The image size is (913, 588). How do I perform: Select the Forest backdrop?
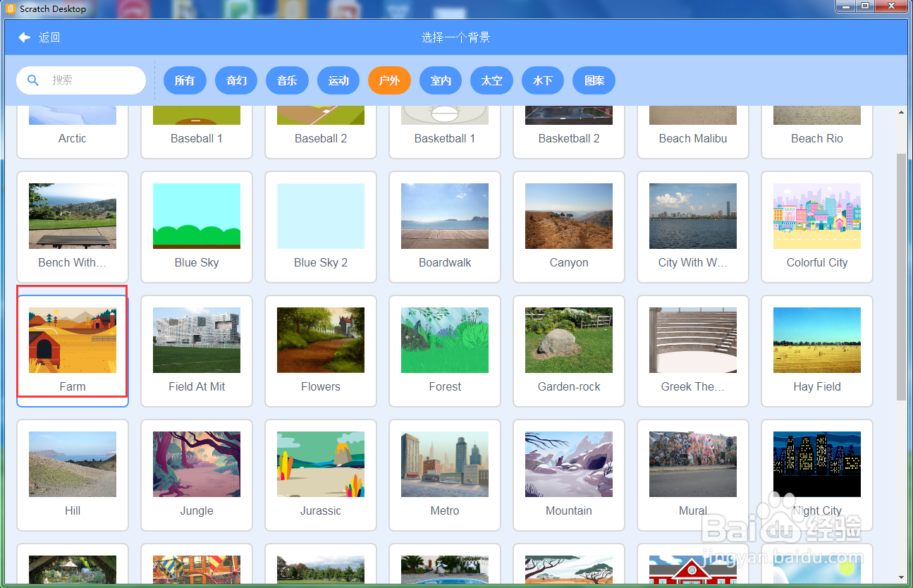445,351
